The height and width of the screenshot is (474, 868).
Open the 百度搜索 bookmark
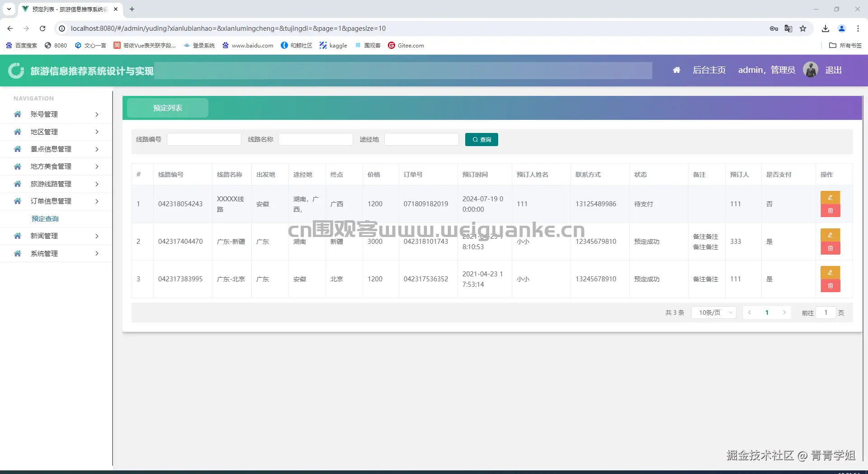(21, 45)
